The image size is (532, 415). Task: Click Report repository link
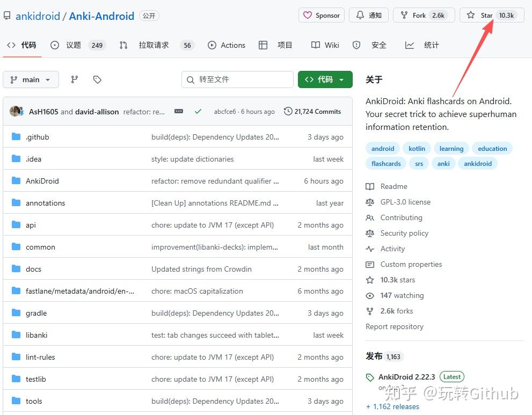(394, 326)
